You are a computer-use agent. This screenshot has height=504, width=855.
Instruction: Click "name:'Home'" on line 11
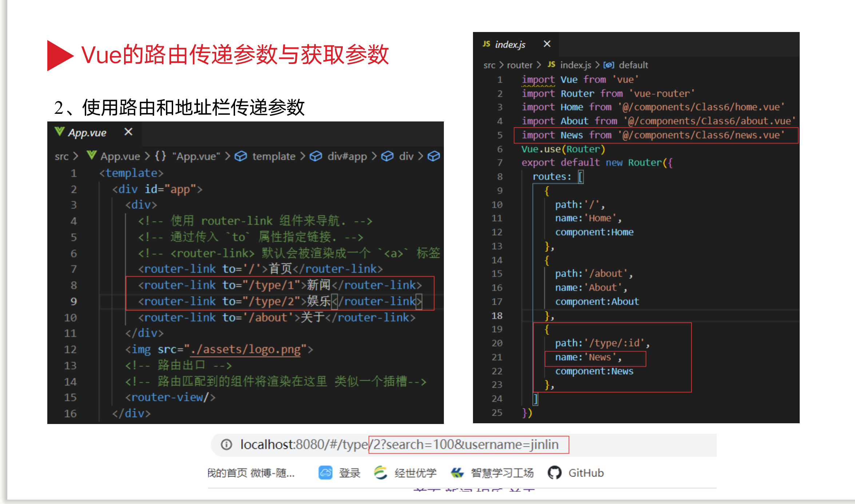588,218
